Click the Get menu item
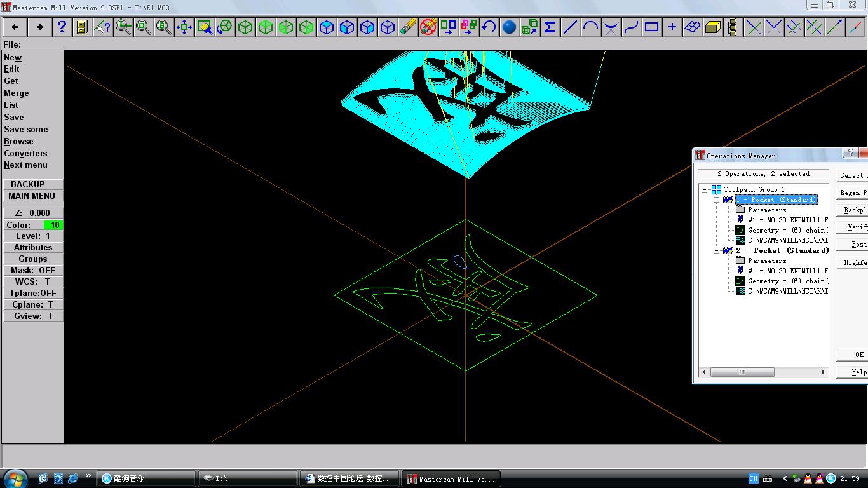 11,81
